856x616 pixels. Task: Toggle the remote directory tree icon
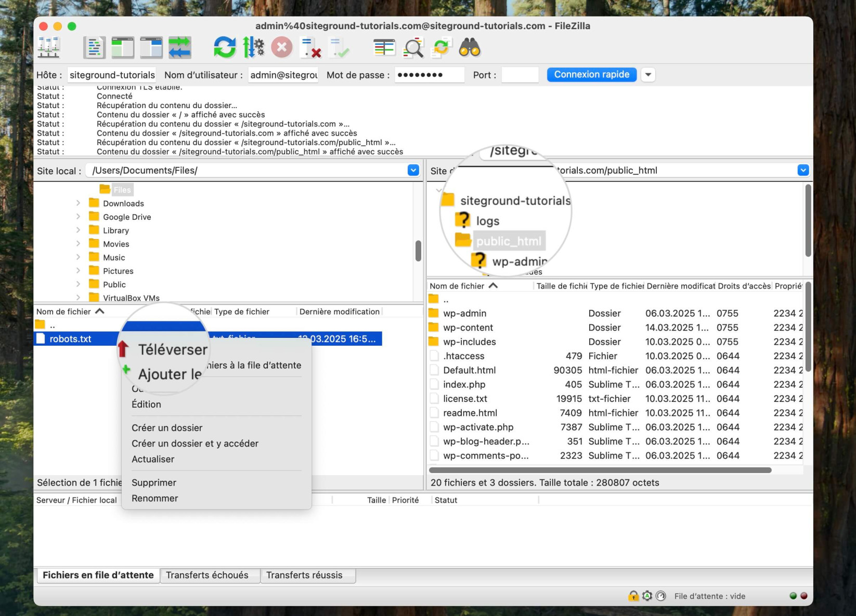pyautogui.click(x=151, y=48)
